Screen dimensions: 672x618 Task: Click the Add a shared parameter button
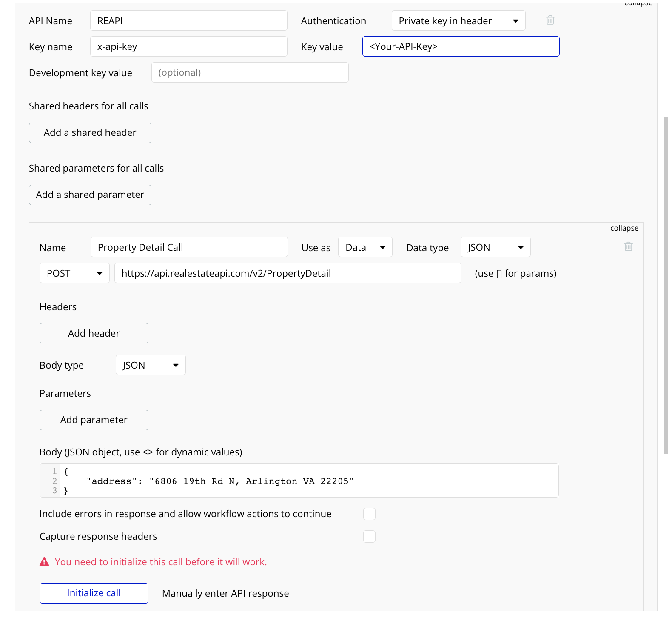[x=90, y=195]
